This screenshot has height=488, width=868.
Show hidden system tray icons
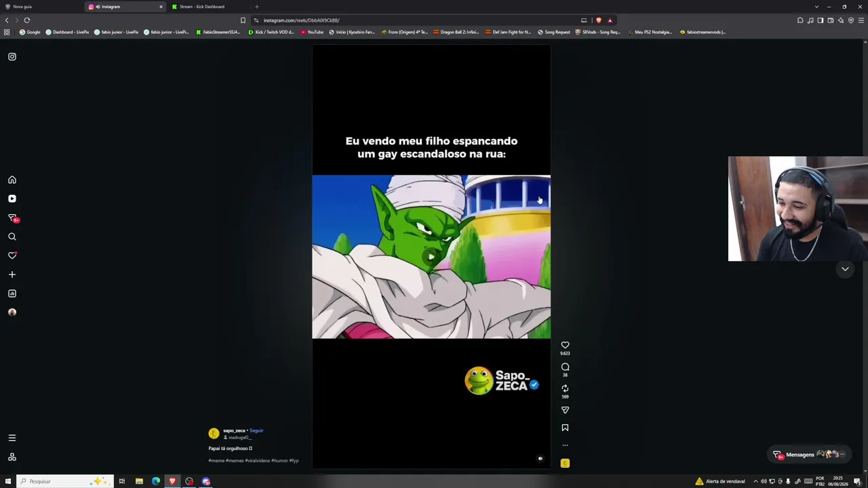tap(755, 481)
